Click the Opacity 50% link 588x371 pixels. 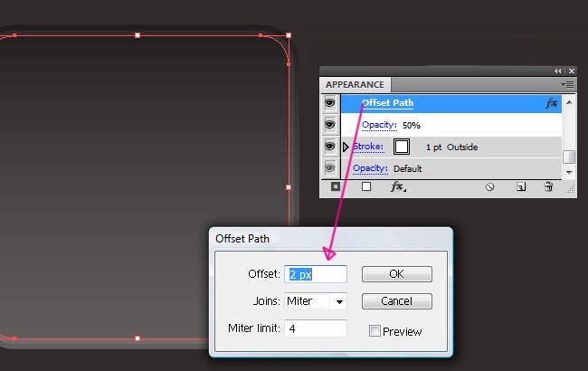379,125
